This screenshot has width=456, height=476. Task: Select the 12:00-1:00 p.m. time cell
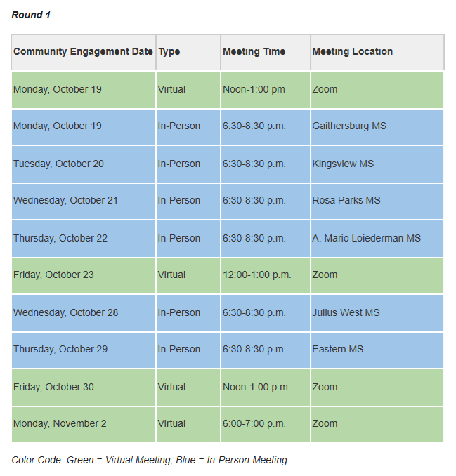[266, 276]
